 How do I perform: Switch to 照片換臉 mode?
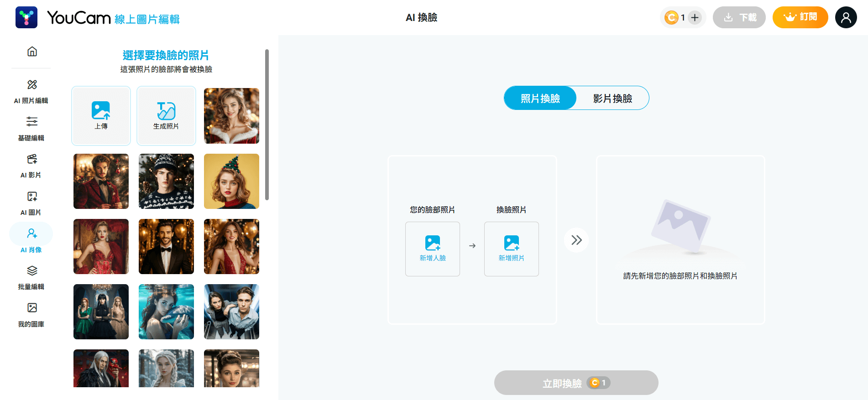[x=540, y=98]
